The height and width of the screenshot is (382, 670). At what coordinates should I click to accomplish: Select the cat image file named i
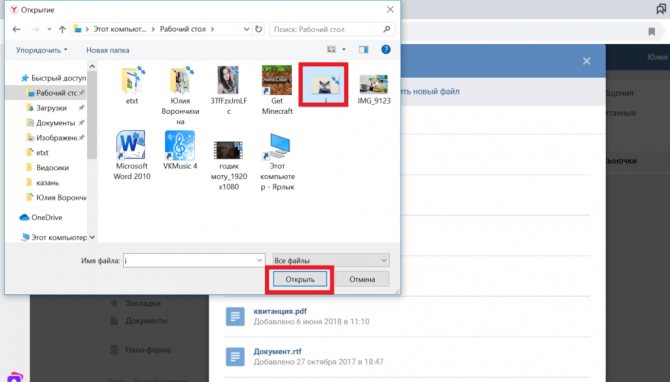tap(326, 85)
